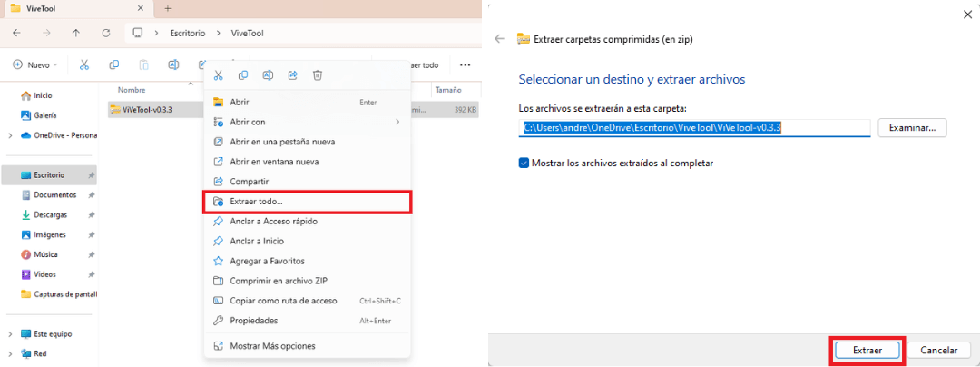This screenshot has width=980, height=367.
Task: Select Anclar a Inicio
Action: point(307,242)
